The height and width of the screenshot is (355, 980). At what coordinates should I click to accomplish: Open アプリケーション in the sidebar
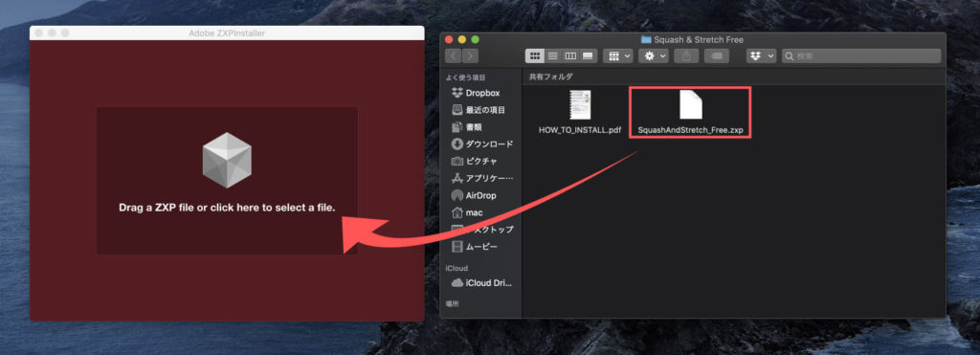tap(482, 178)
